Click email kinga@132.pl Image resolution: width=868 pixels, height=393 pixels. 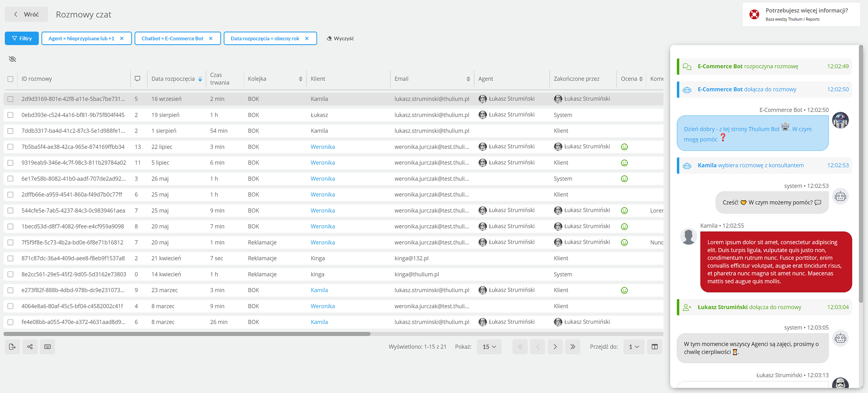coord(411,258)
